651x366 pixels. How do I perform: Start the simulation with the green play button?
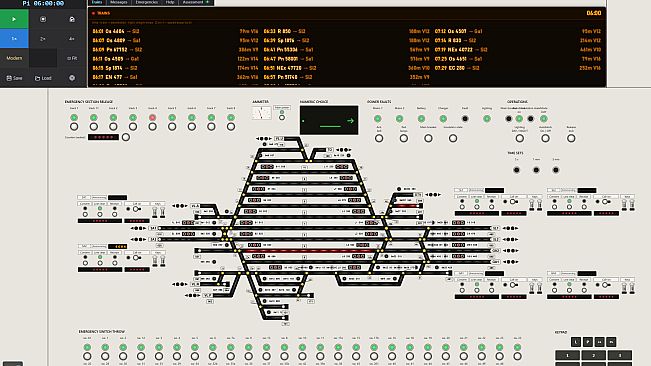14,19
